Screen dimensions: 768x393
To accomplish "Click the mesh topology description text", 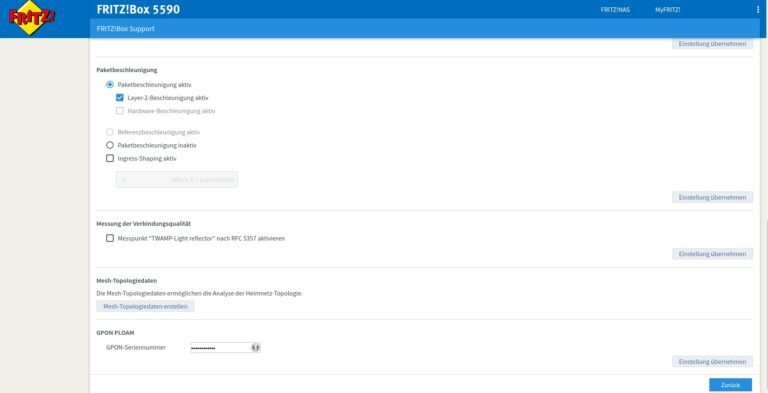I will coord(199,294).
